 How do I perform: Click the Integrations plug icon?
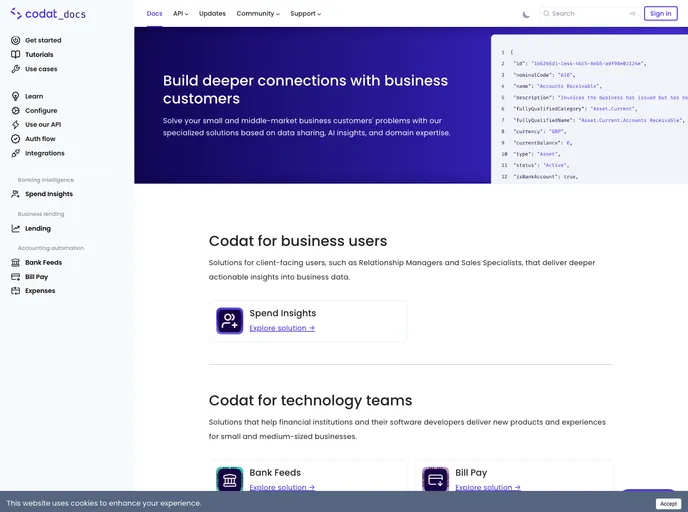click(15, 153)
